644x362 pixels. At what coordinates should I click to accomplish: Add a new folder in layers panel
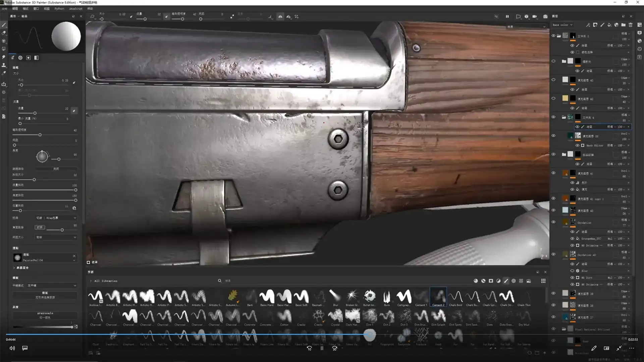623,25
